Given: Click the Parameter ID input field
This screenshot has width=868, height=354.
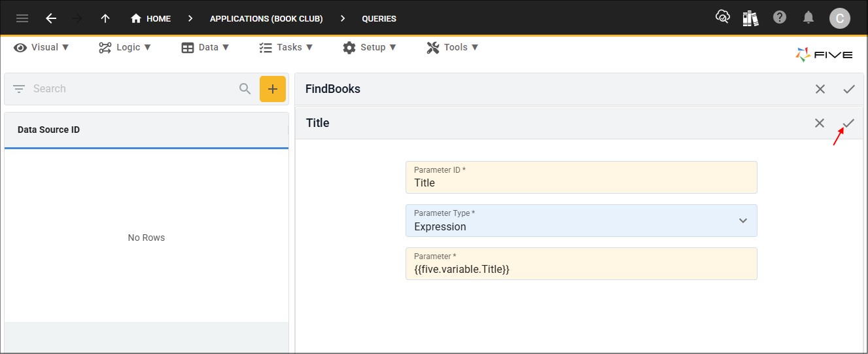Looking at the screenshot, I should tap(581, 183).
